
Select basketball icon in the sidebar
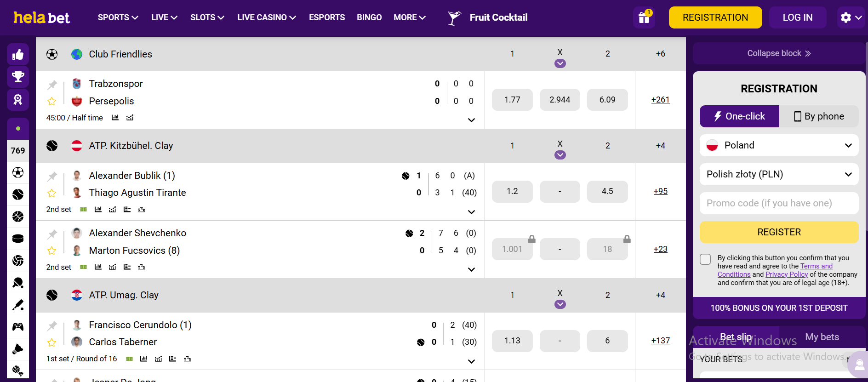18,217
